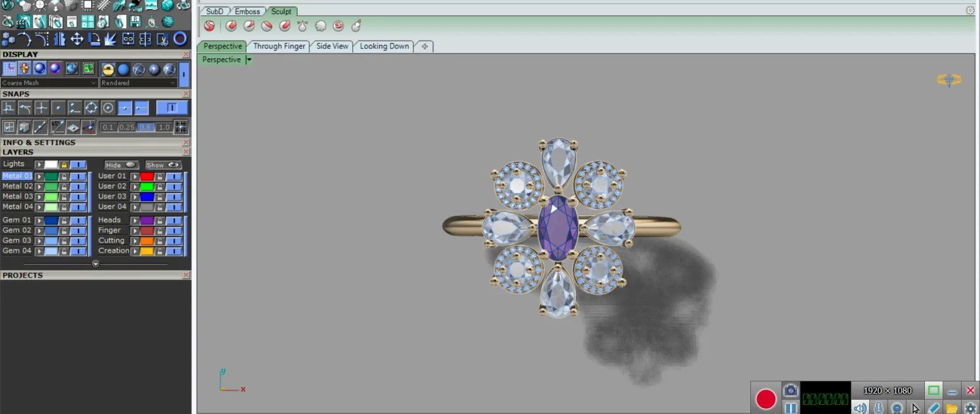Screen dimensions: 980x414
Task: Click the scissors cut tool icon
Action: tap(162, 39)
